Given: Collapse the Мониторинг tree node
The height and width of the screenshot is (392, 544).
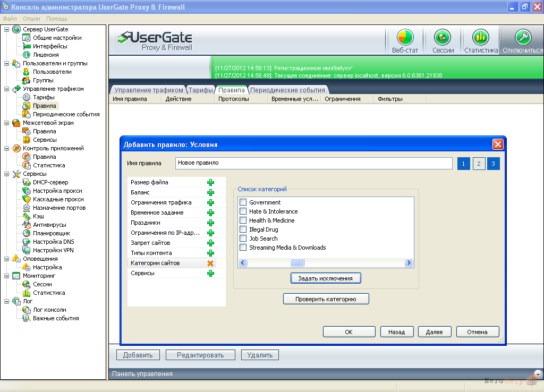Looking at the screenshot, I should 6,276.
